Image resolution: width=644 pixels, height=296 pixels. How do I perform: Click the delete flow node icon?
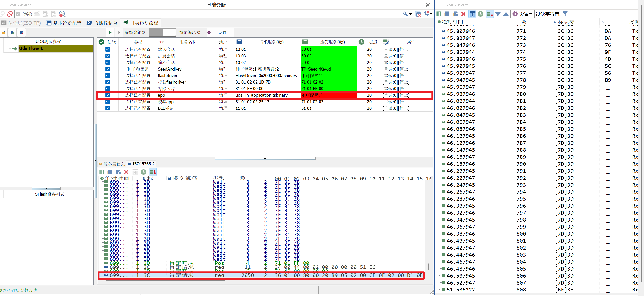[22, 32]
